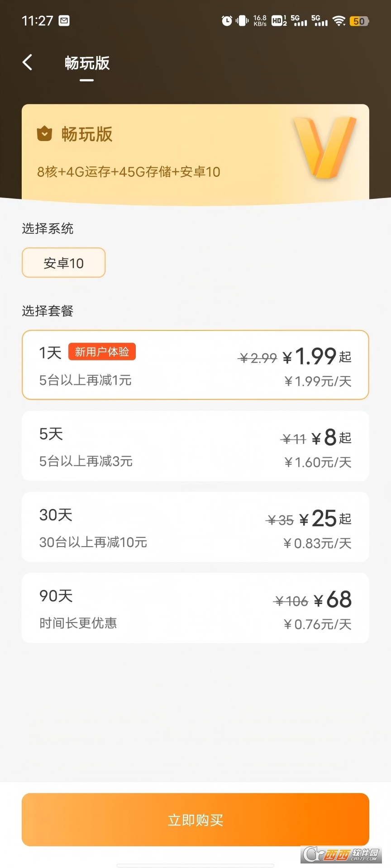Screen dimensions: 391x868
Task: Pick the 30天 package for ¥25
Action: (x=195, y=527)
